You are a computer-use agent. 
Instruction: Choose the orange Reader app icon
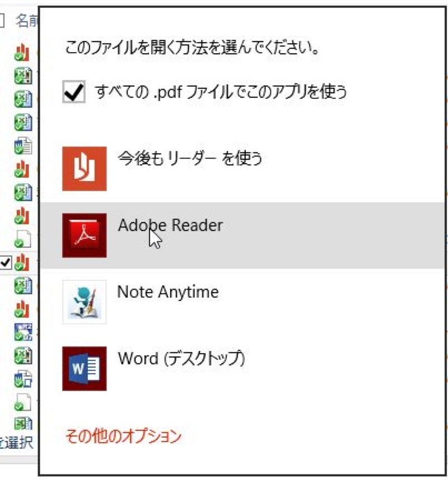(85, 169)
